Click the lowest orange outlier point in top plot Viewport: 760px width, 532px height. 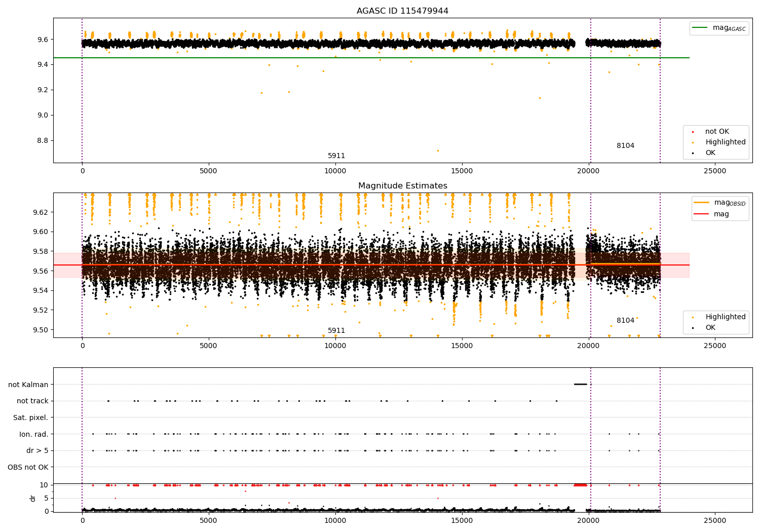click(x=438, y=150)
